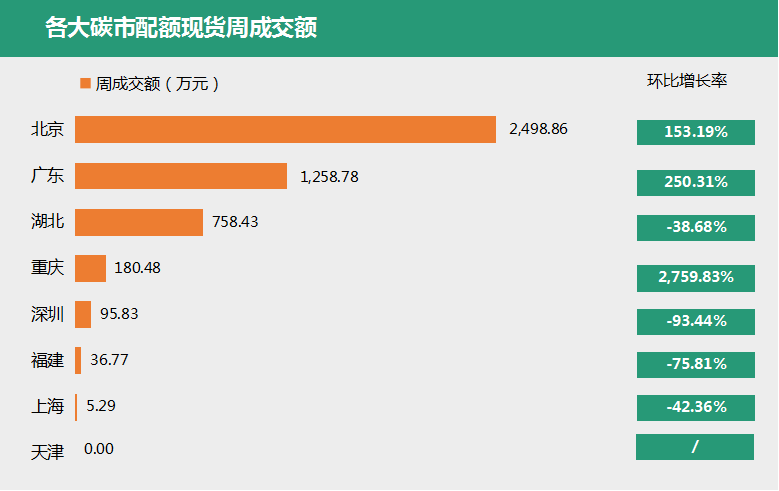Click the 重庆 bar in the chart
Viewport: 779px width, 491px height.
(x=90, y=268)
